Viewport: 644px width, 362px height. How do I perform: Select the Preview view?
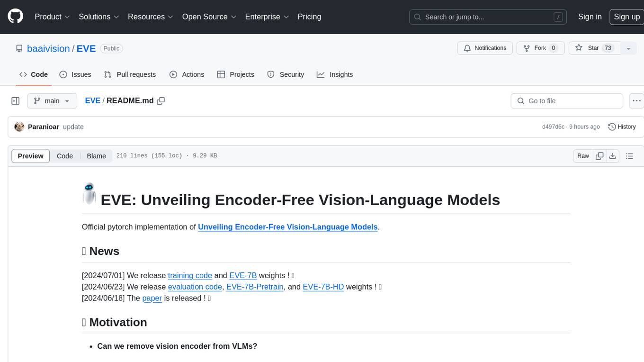[x=31, y=156]
